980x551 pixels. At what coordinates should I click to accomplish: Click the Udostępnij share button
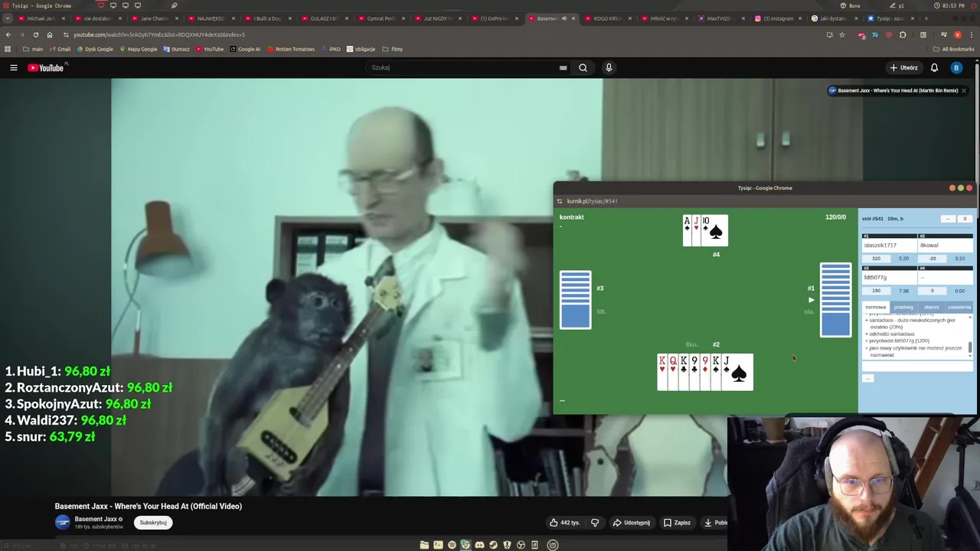[632, 523]
